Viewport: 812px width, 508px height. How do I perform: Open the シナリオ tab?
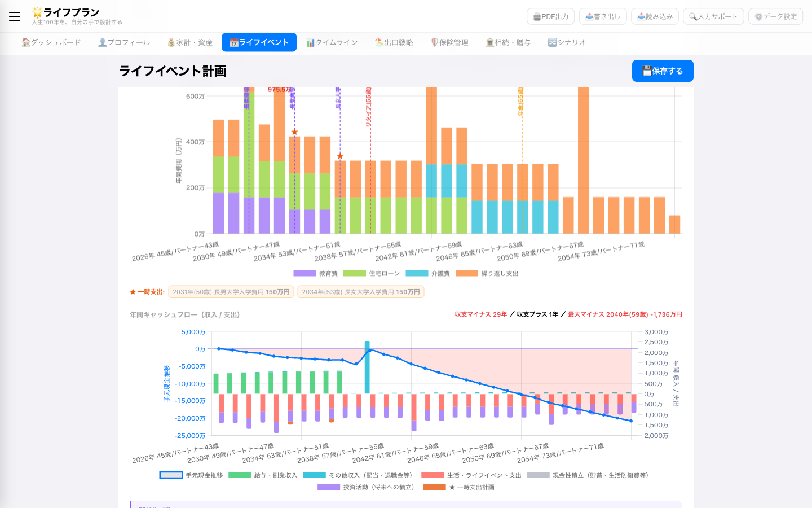pyautogui.click(x=567, y=42)
